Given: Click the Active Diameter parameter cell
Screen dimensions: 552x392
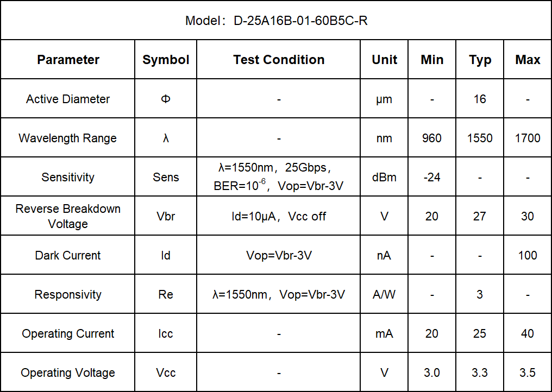Looking at the screenshot, I should 68,99.
